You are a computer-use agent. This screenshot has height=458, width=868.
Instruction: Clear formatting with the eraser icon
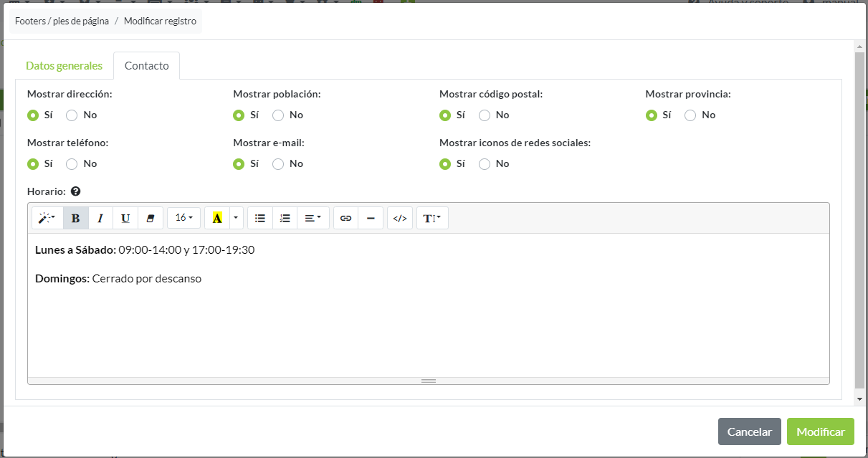click(150, 218)
